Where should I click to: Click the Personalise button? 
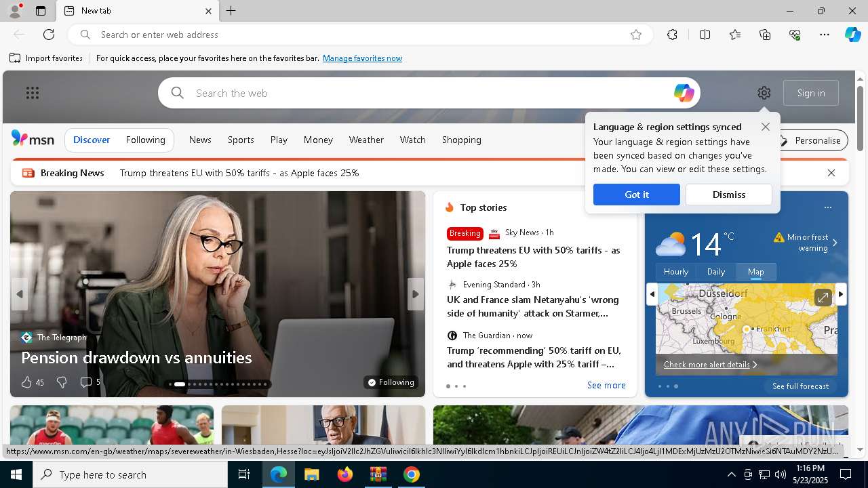[810, 140]
